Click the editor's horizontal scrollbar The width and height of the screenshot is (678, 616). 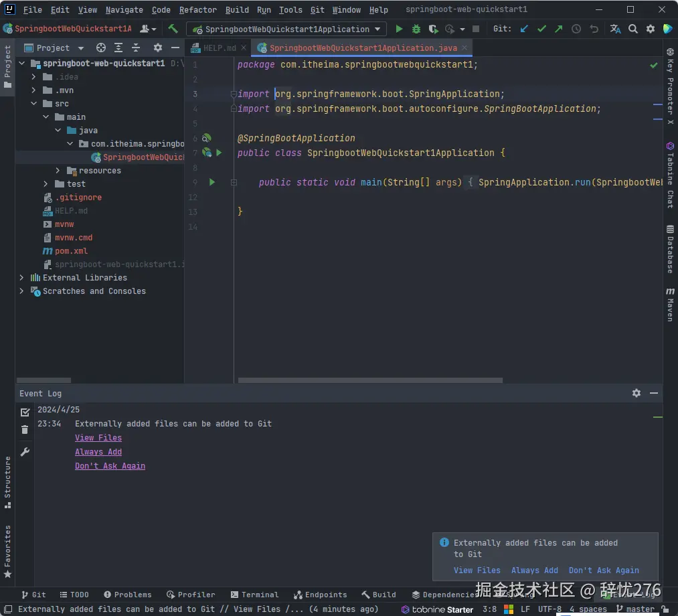point(369,380)
